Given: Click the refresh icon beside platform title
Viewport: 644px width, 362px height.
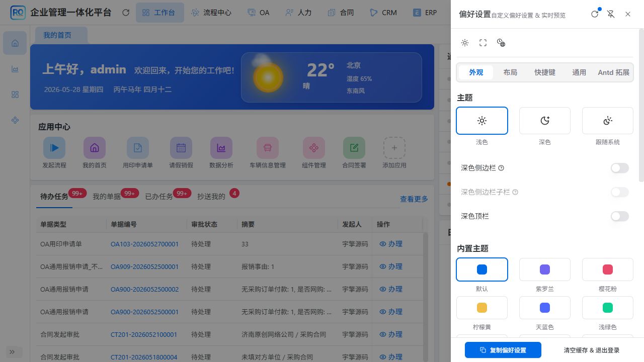Looking at the screenshot, I should [x=126, y=13].
